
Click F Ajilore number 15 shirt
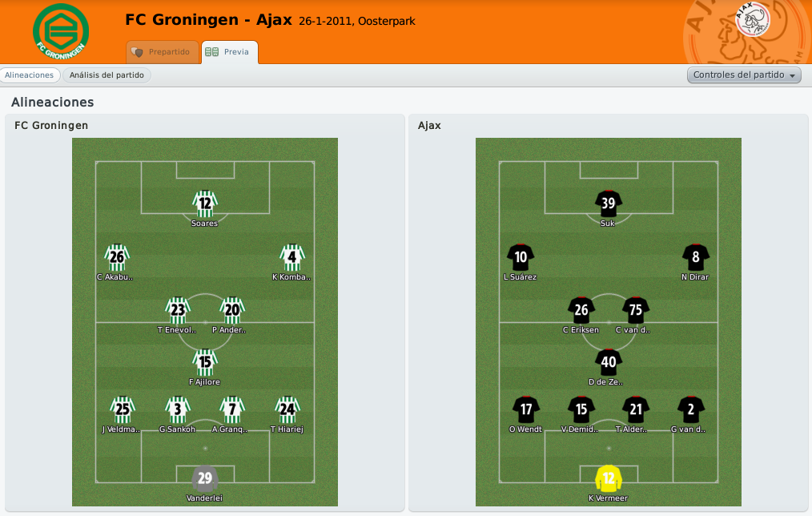[x=205, y=362]
